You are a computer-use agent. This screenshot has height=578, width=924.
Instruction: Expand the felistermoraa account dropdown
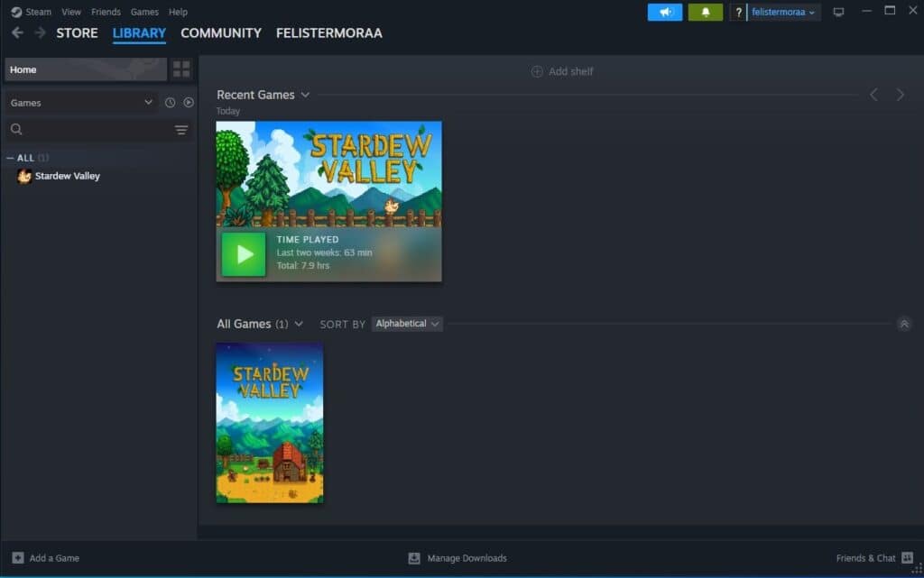pos(783,12)
